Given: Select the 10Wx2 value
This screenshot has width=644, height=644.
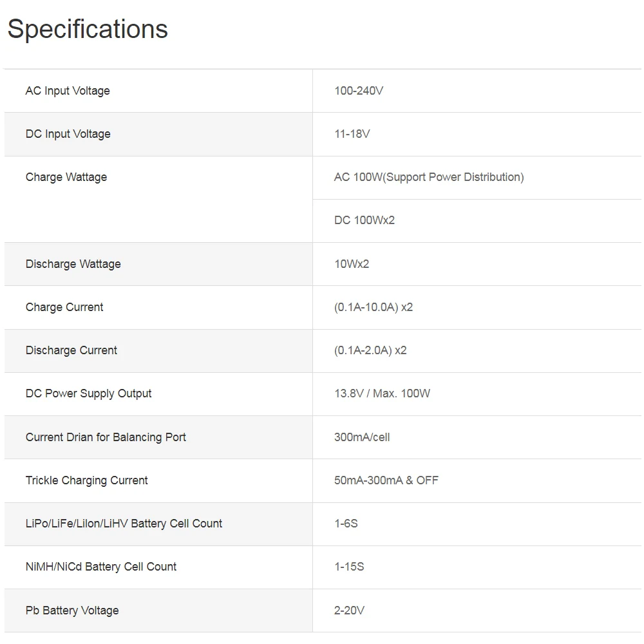Looking at the screenshot, I should 352,264.
